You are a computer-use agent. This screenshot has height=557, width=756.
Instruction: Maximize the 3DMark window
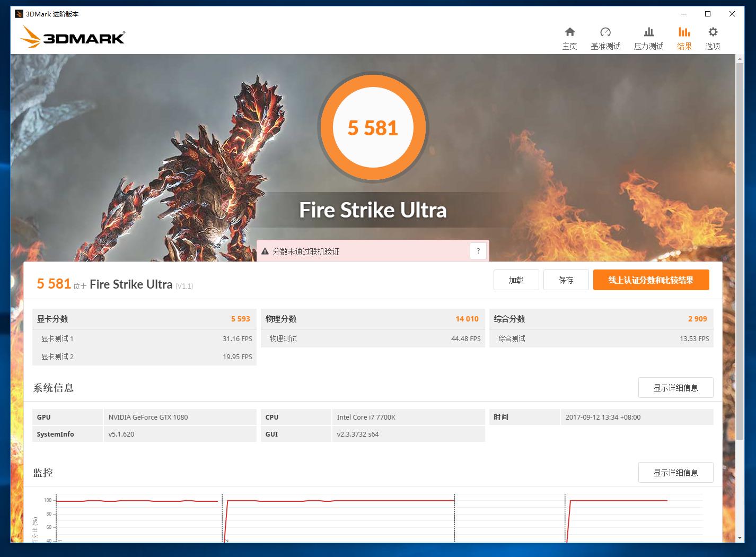(708, 14)
